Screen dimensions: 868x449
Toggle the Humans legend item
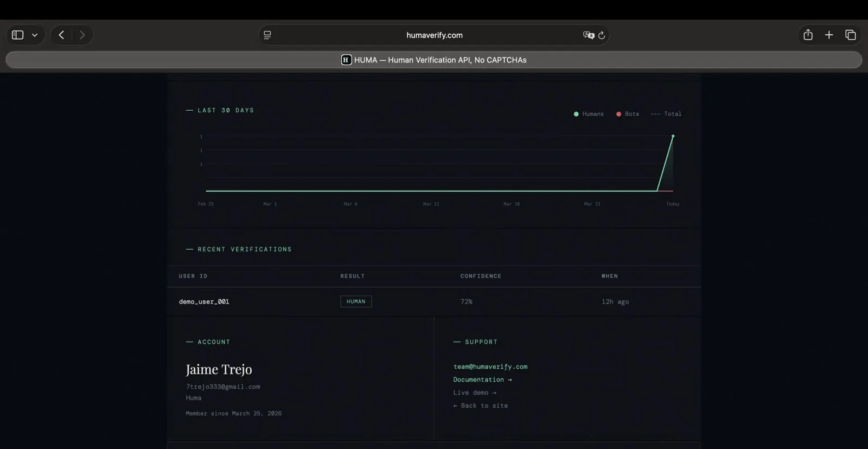point(589,114)
